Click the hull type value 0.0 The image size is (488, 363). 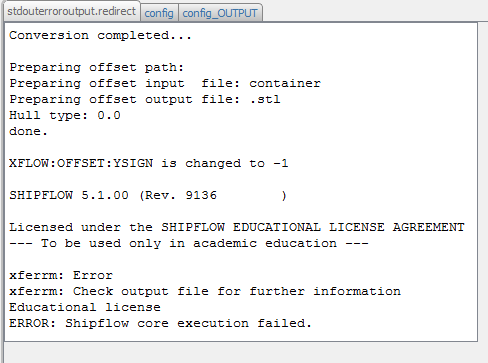click(x=109, y=115)
